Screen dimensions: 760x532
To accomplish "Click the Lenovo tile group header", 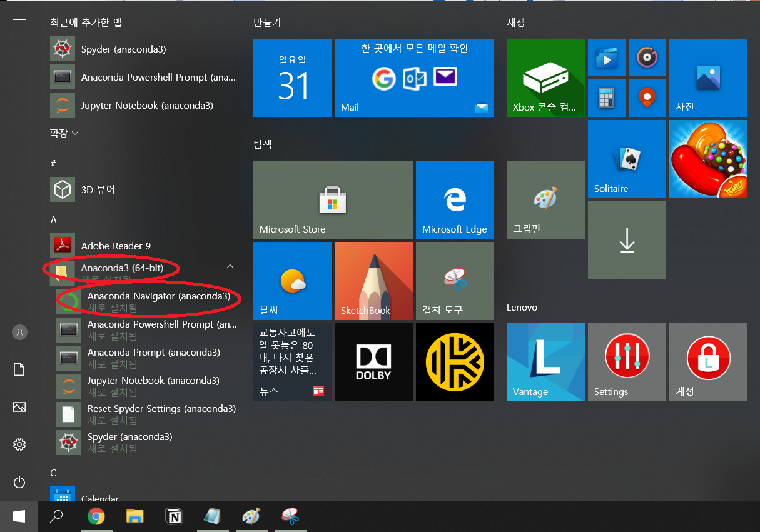I will (x=522, y=308).
